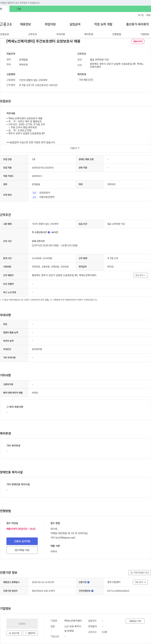The image size is (151, 644).
Task: Open 지도 보기 for 청주고용센터
Action: click(x=140, y=582)
